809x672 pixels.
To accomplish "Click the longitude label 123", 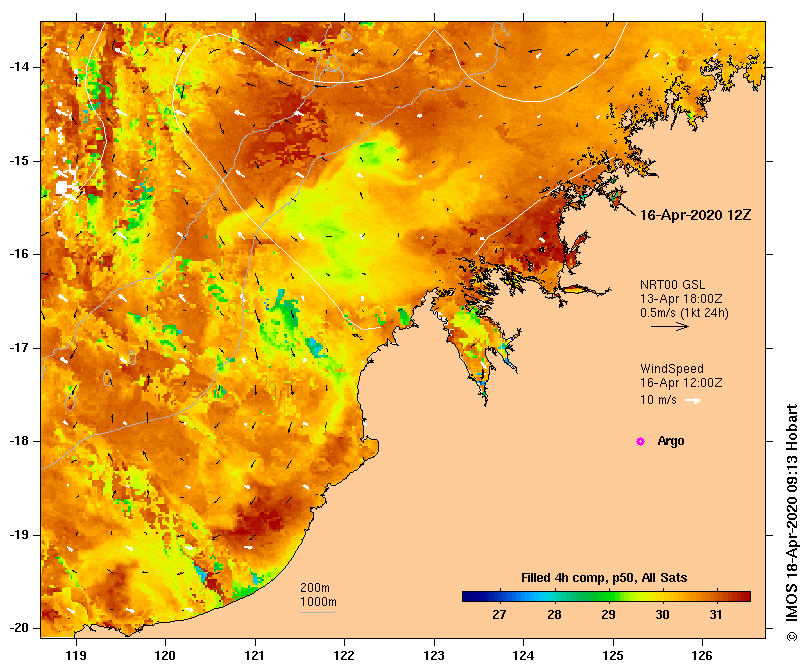I will click(434, 655).
